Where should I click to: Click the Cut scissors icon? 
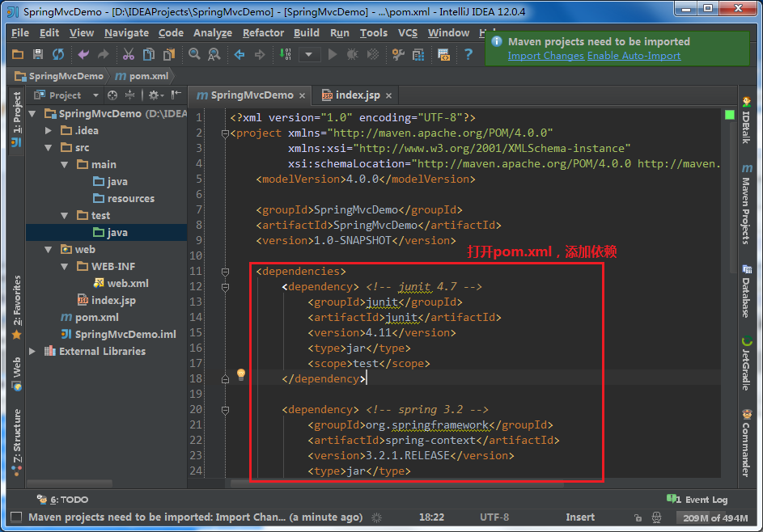(129, 54)
